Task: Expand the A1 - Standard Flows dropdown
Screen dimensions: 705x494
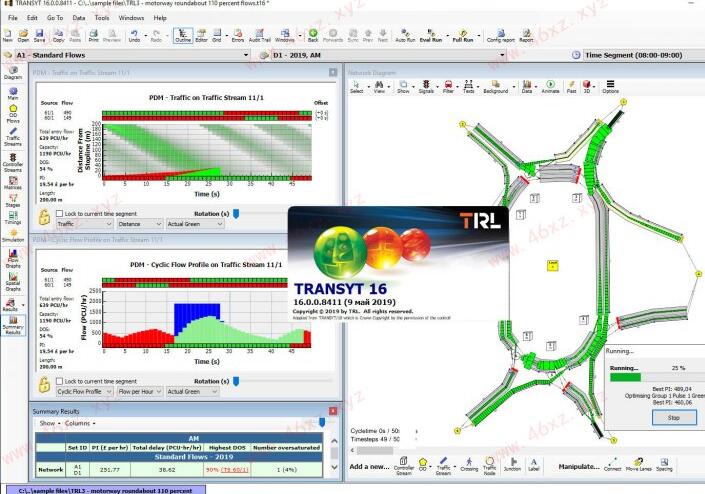Action: tap(246, 55)
